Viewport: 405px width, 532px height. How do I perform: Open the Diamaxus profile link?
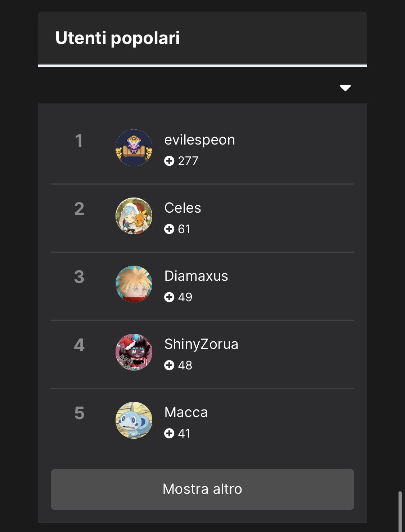tap(196, 276)
